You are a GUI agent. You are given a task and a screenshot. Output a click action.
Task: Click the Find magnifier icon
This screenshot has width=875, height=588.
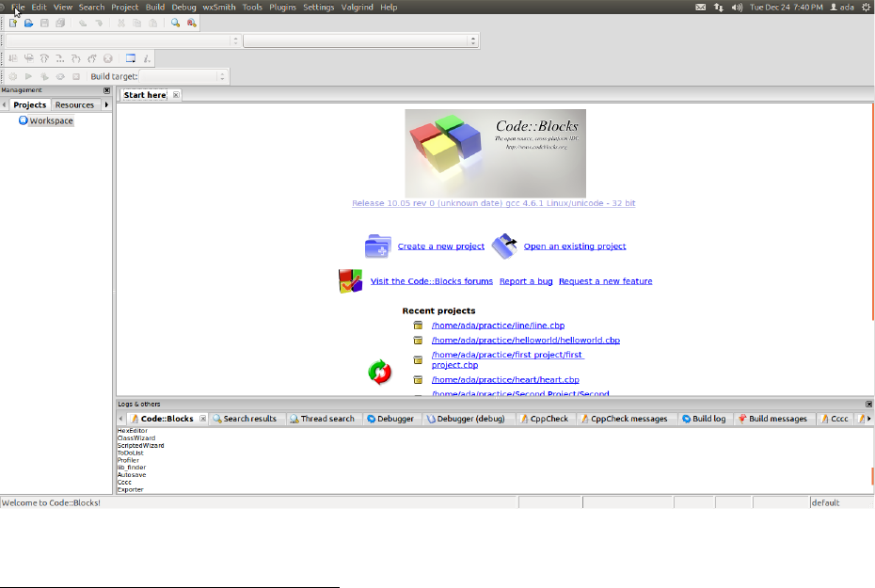[175, 23]
